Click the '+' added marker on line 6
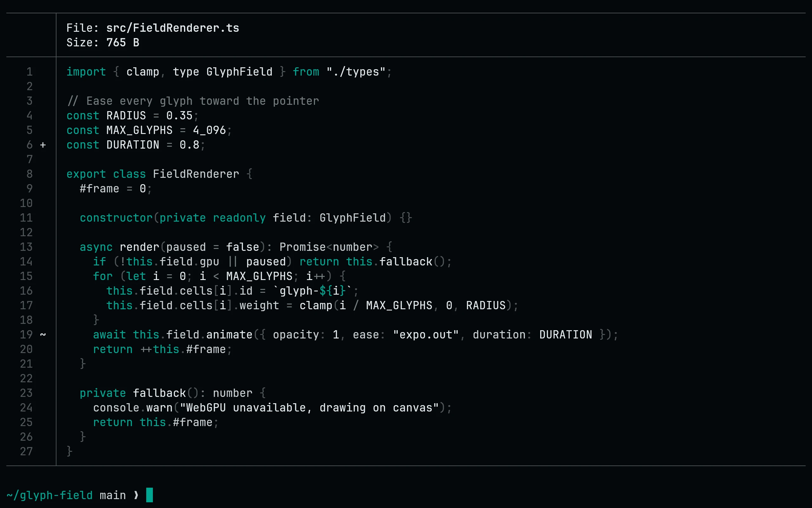This screenshot has width=812, height=508. point(43,145)
